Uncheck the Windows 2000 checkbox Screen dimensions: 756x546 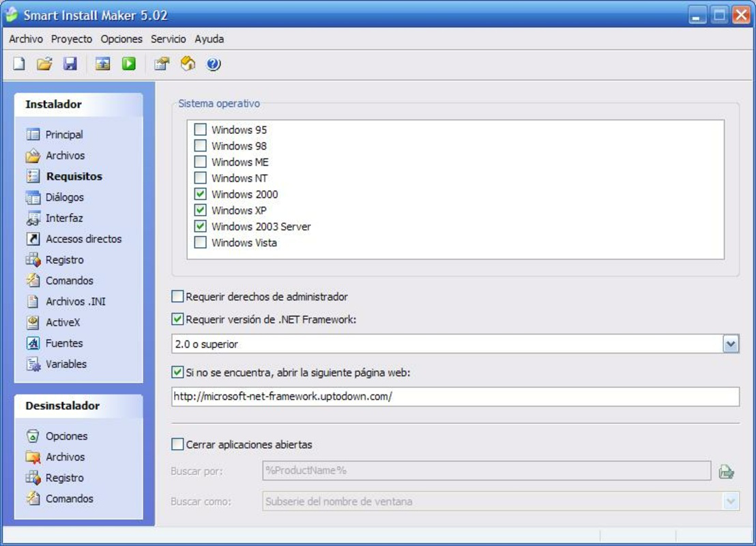point(200,194)
